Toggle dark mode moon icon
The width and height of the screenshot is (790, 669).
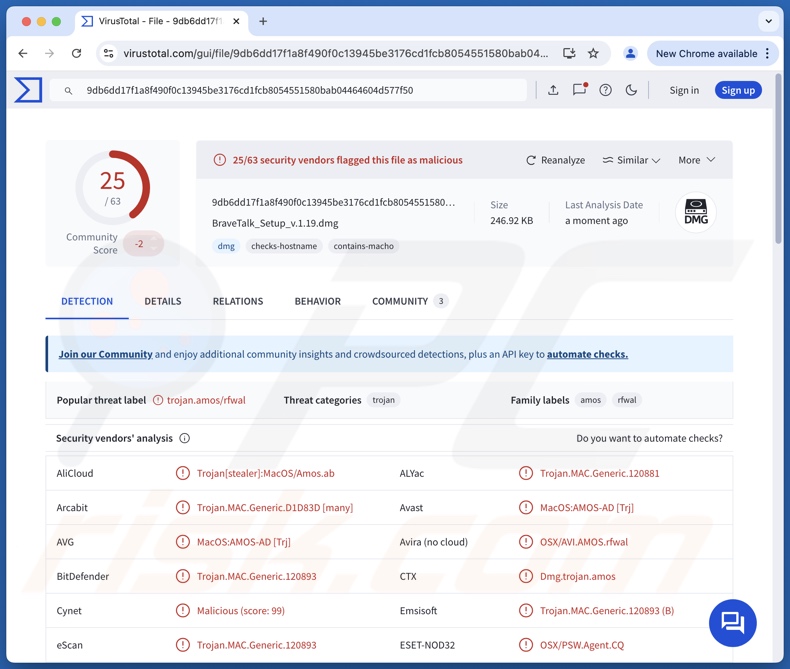(631, 90)
